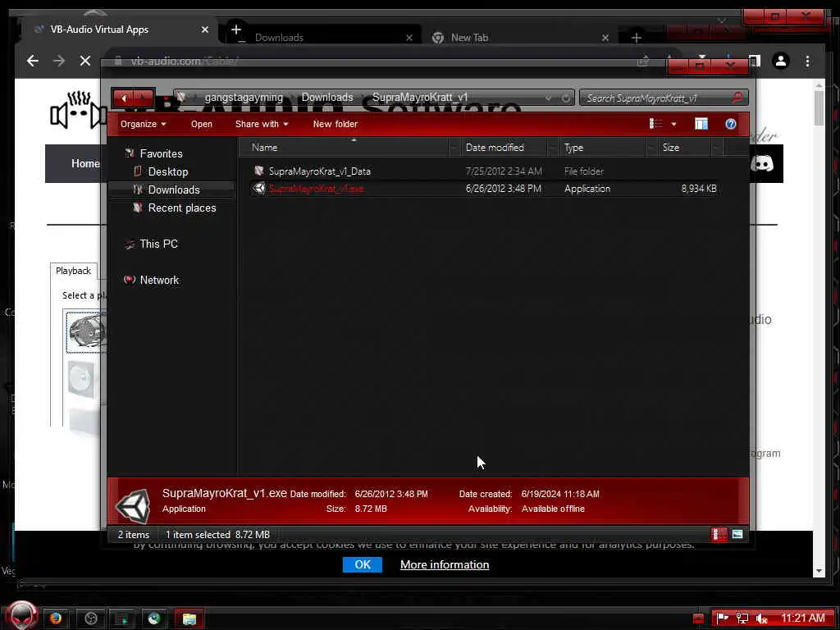Select Downloads in the navigation pane
The height and width of the screenshot is (630, 840).
coord(174,189)
